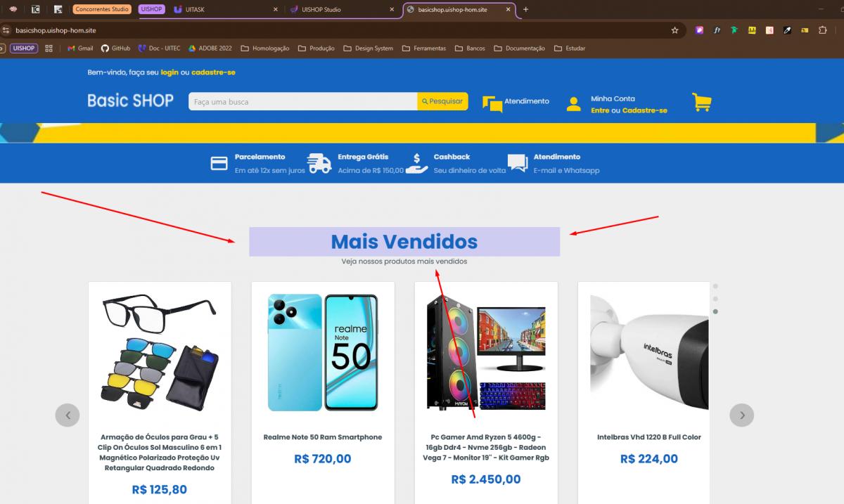The height and width of the screenshot is (504, 844).
Task: Open the Design System bookmarks folder
Action: 368,49
